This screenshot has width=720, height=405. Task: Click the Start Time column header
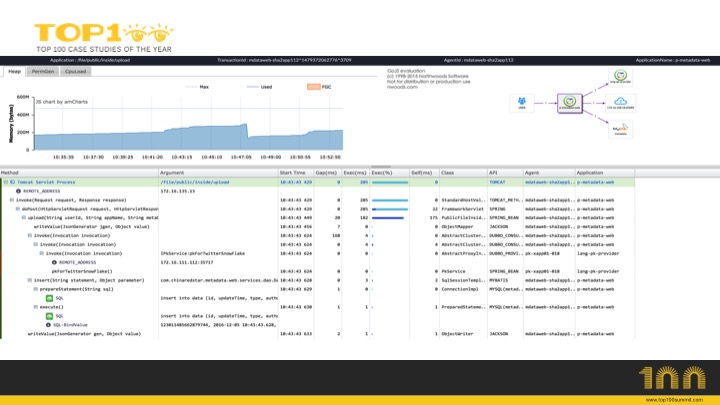click(x=296, y=173)
